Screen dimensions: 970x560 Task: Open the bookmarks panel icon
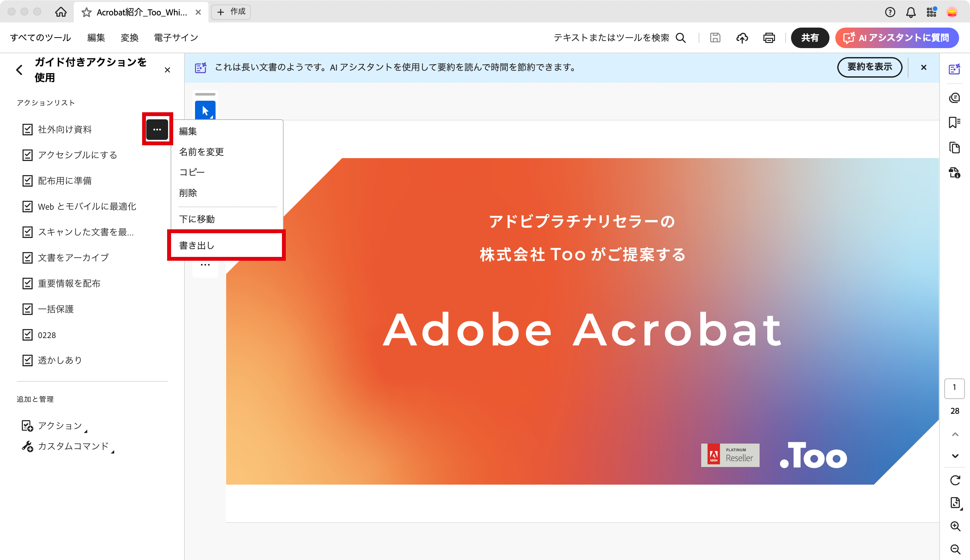954,122
